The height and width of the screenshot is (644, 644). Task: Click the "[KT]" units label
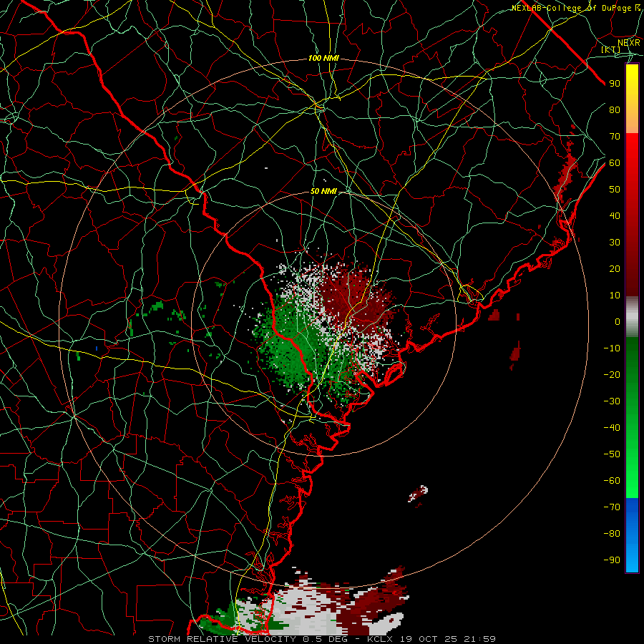611,49
